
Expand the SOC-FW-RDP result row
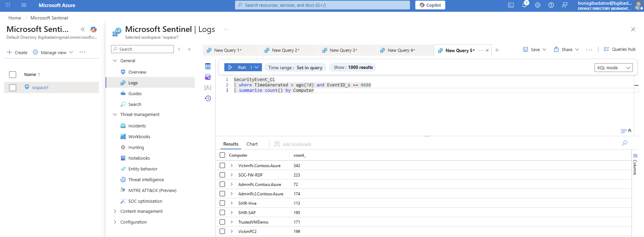point(232,175)
